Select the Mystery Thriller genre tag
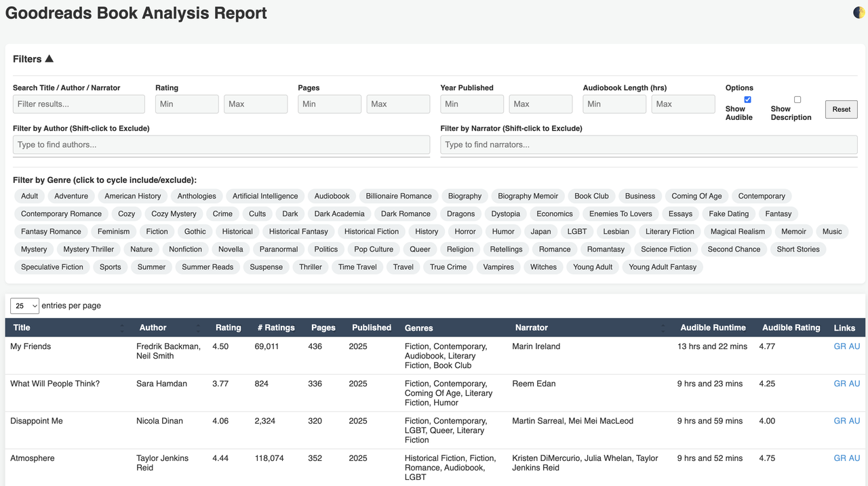This screenshot has height=486, width=868. point(89,249)
